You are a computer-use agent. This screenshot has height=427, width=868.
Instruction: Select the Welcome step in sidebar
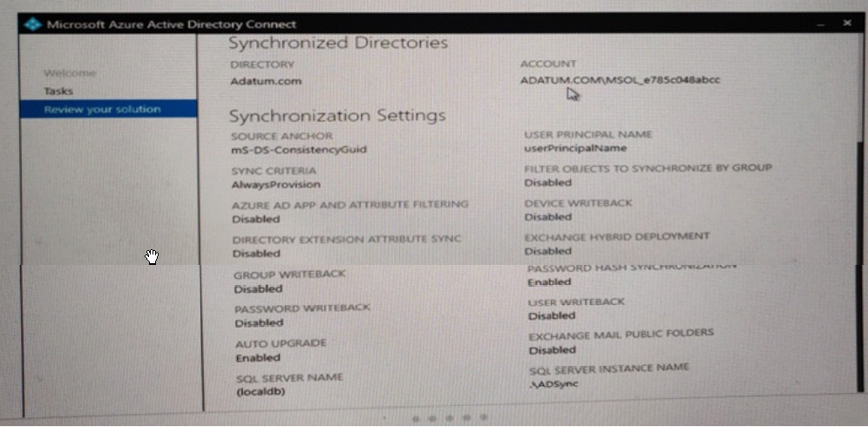pos(70,73)
